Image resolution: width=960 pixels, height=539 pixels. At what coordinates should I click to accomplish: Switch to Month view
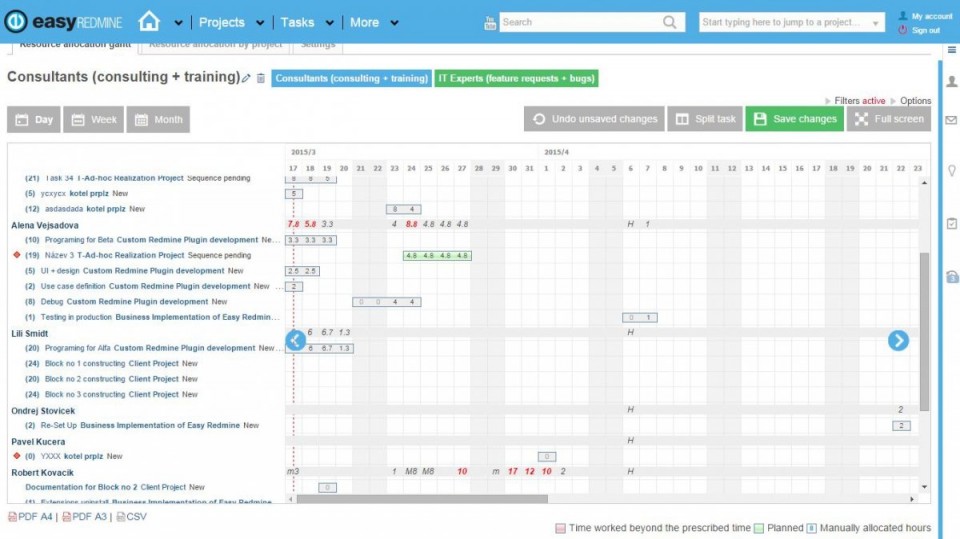157,120
